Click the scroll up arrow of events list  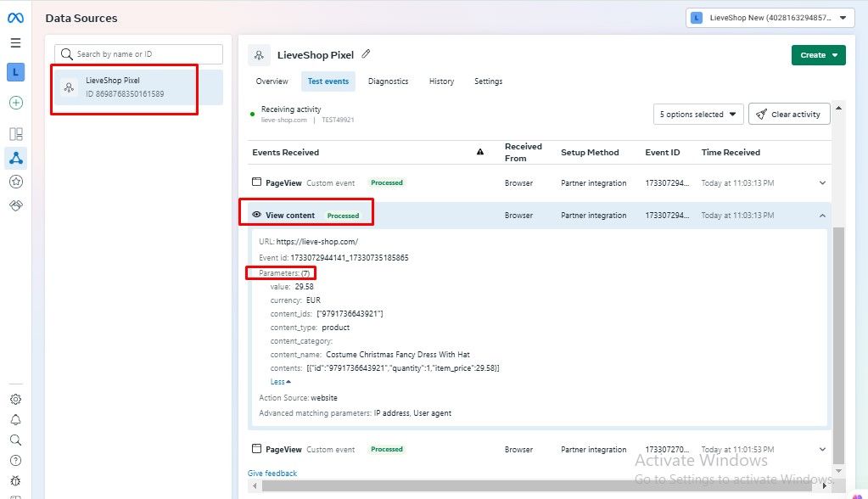[x=838, y=108]
